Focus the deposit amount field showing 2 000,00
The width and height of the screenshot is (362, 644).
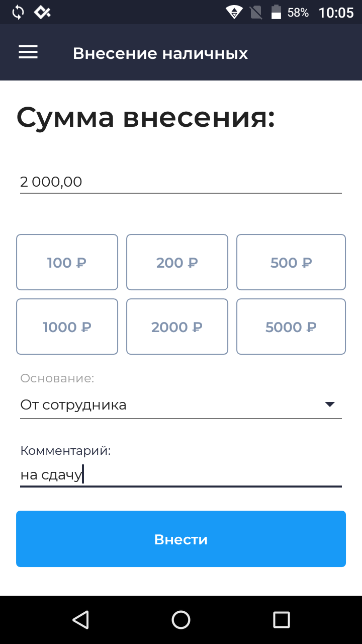(x=181, y=182)
